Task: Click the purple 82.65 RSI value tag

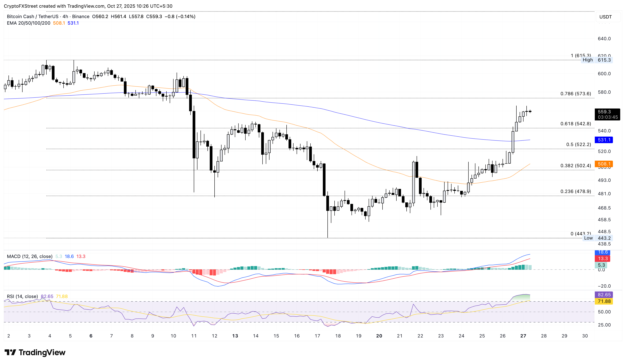Action: click(604, 295)
